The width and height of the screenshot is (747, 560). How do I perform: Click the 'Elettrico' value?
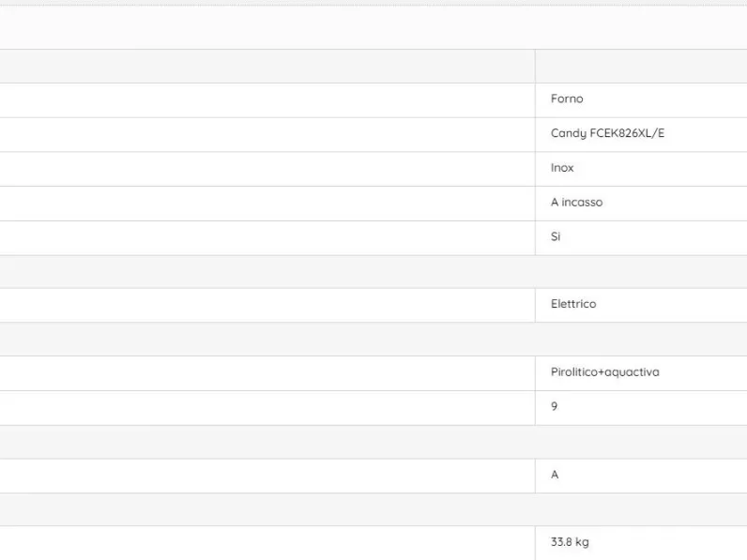coord(573,304)
